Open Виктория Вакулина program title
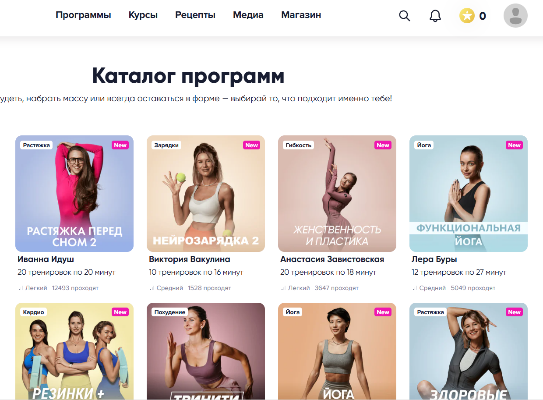The width and height of the screenshot is (543, 400). (189, 259)
